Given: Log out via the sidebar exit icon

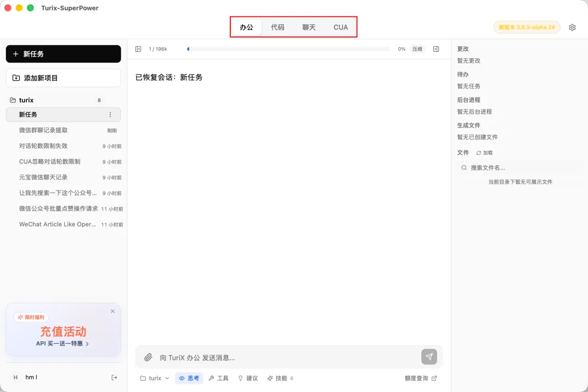Looking at the screenshot, I should [x=114, y=377].
